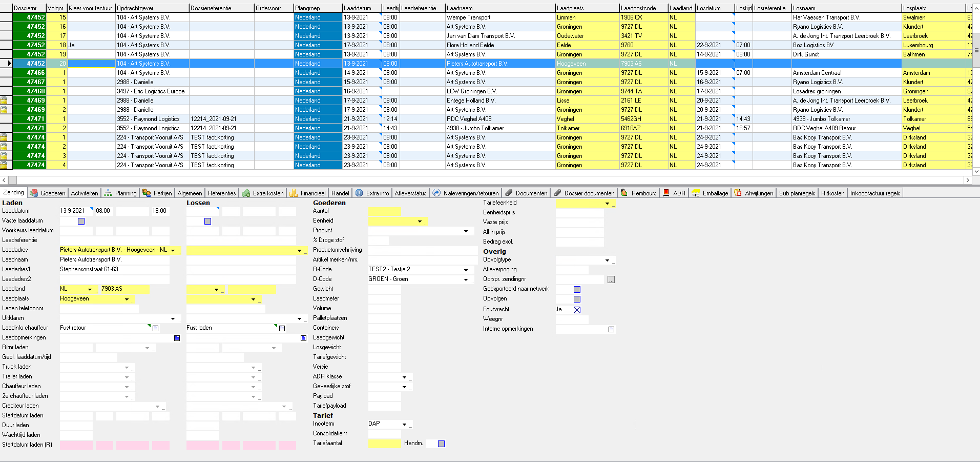Open the Goederen tab with box icon
Viewport: 980px width, 462px height.
48,193
